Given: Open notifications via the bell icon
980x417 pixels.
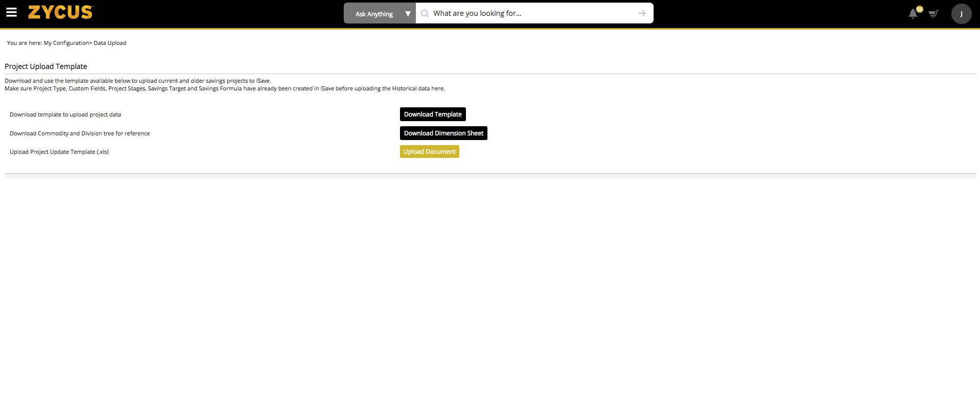Looking at the screenshot, I should pyautogui.click(x=912, y=14).
